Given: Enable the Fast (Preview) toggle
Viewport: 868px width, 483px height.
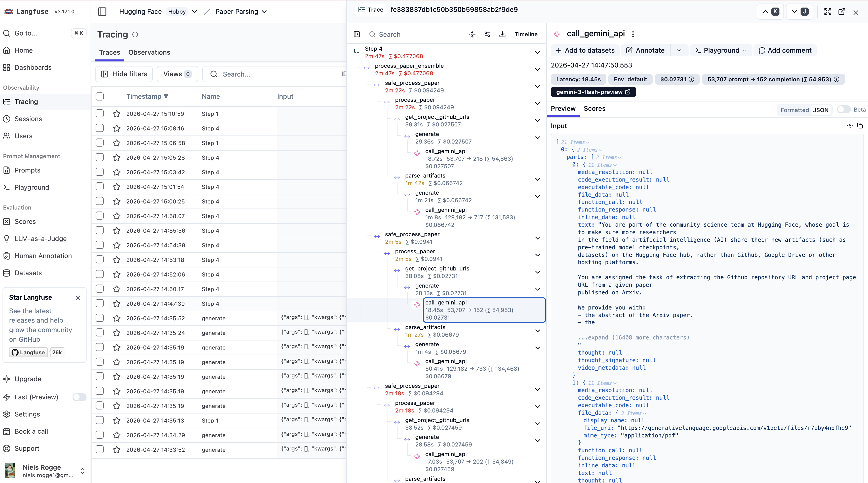Looking at the screenshot, I should click(80, 397).
